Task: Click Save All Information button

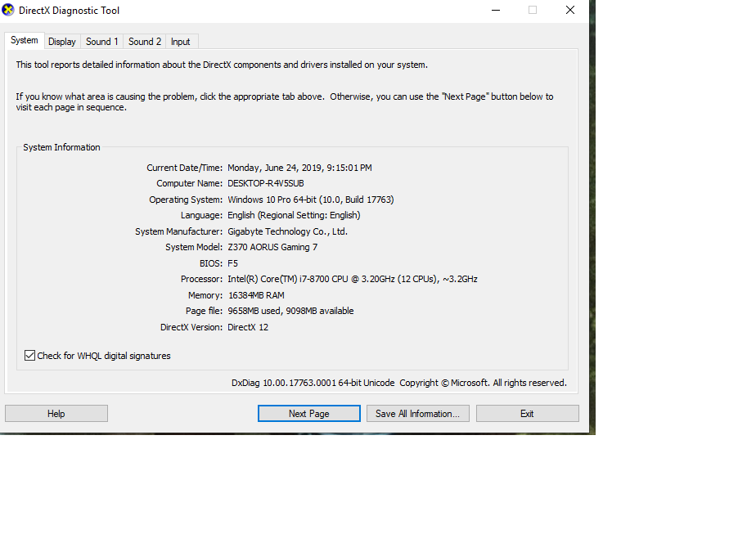Action: coord(417,414)
